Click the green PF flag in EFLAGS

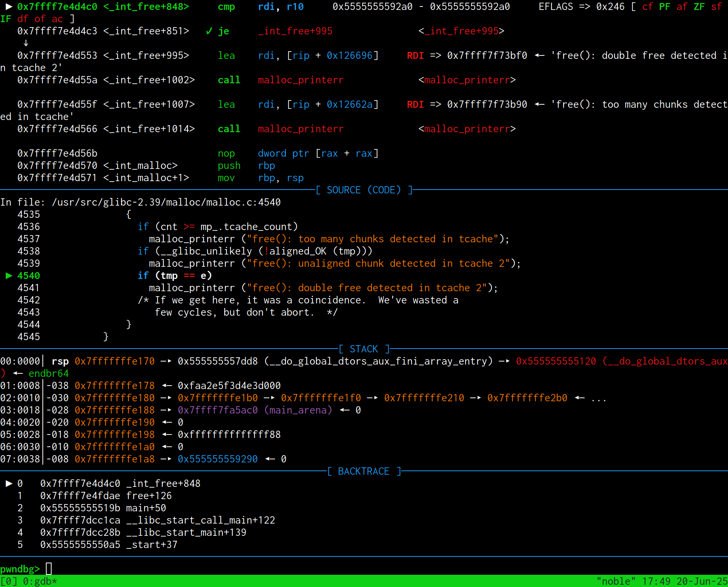click(665, 6)
